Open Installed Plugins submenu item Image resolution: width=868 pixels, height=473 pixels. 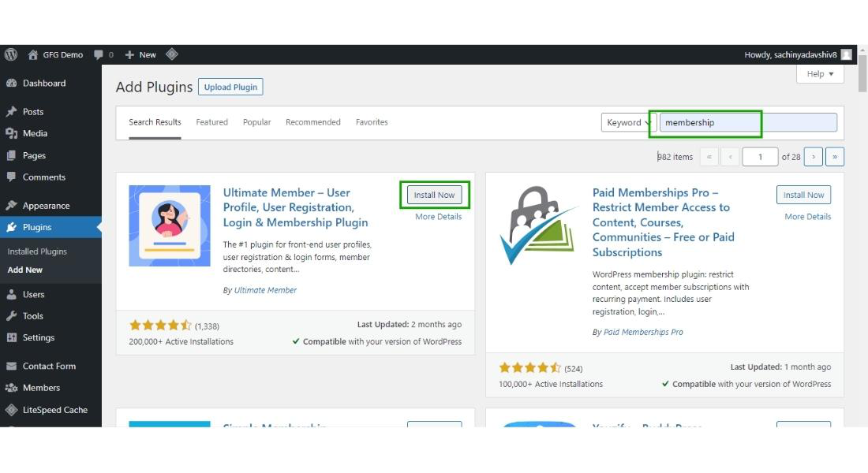coord(37,251)
